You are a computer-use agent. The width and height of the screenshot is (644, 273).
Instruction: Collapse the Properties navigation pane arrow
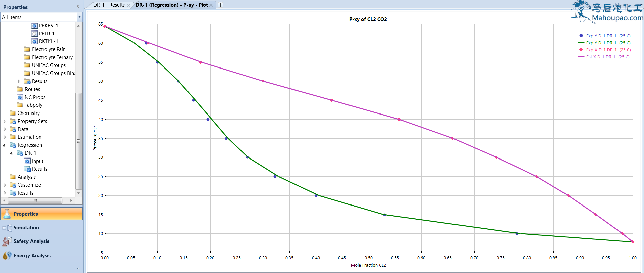78,6
